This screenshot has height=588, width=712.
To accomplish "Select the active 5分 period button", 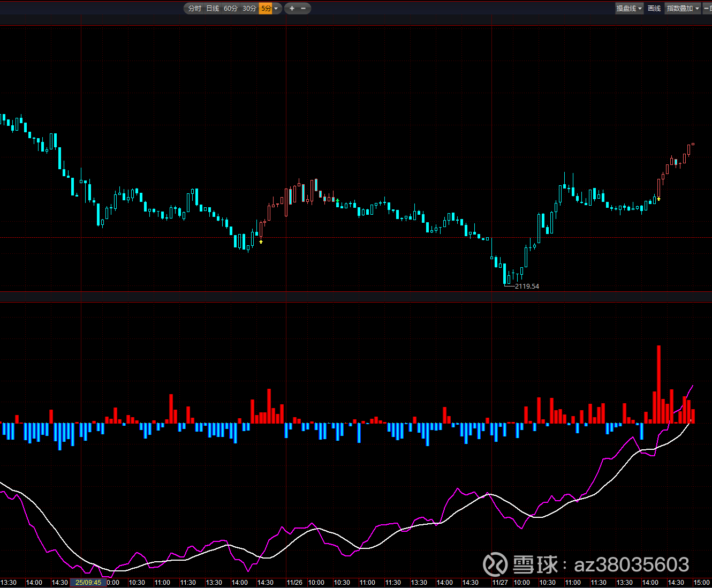I will tap(266, 9).
